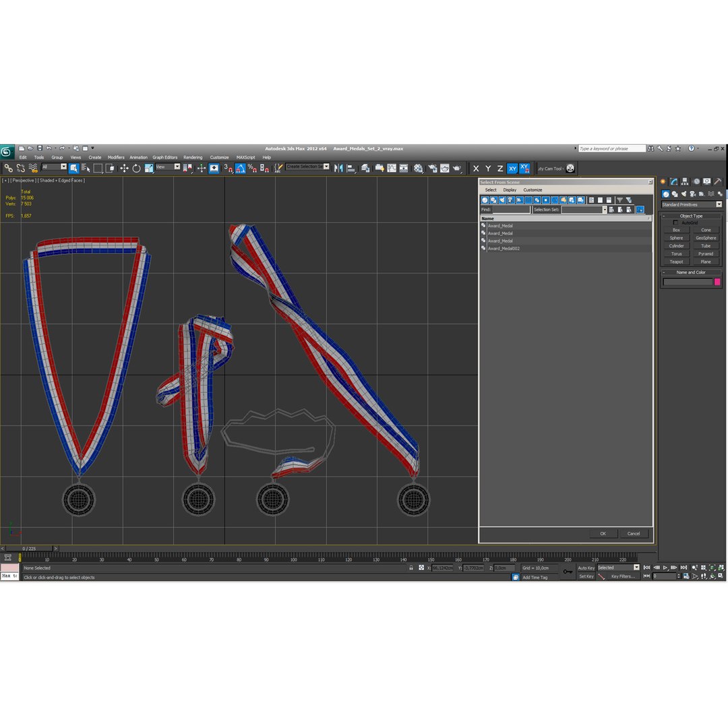Image resolution: width=728 pixels, height=728 pixels.
Task: Click OK in Select From Scene dialog
Action: point(603,533)
